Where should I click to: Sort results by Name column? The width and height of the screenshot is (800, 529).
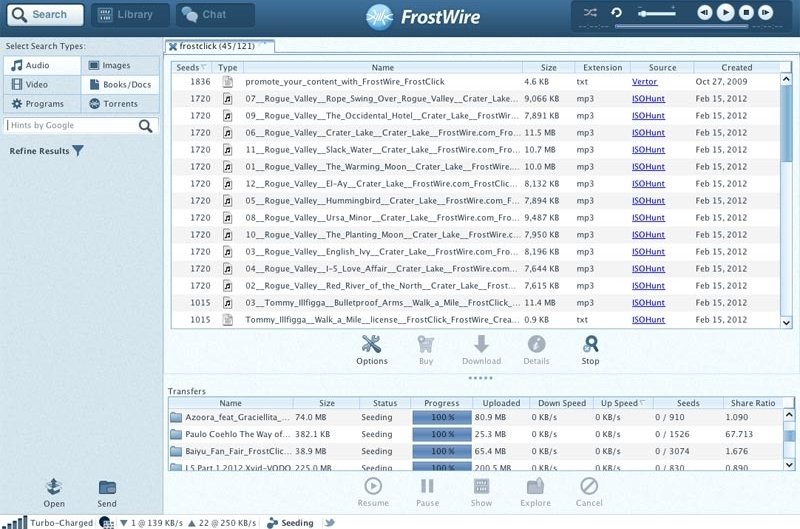383,67
